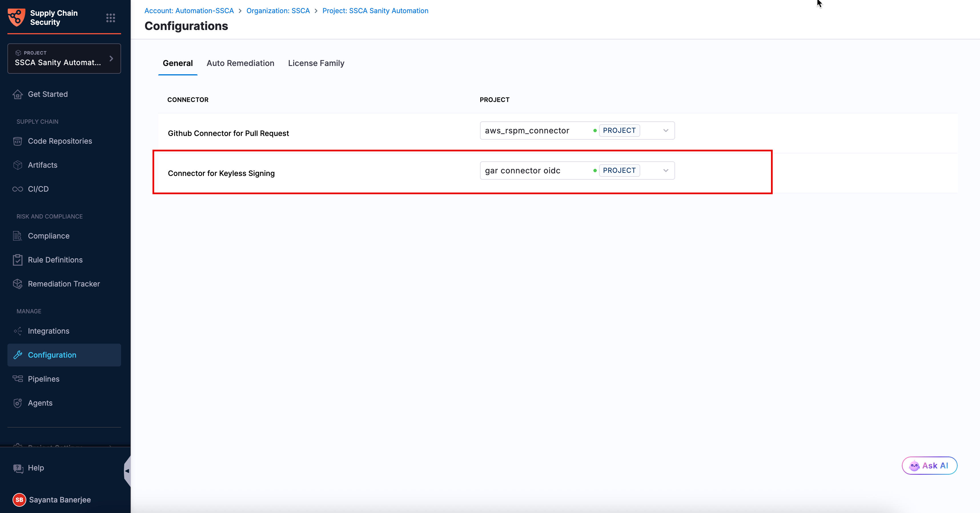Click the Help chat icon
This screenshot has height=513, width=980.
click(x=18, y=468)
